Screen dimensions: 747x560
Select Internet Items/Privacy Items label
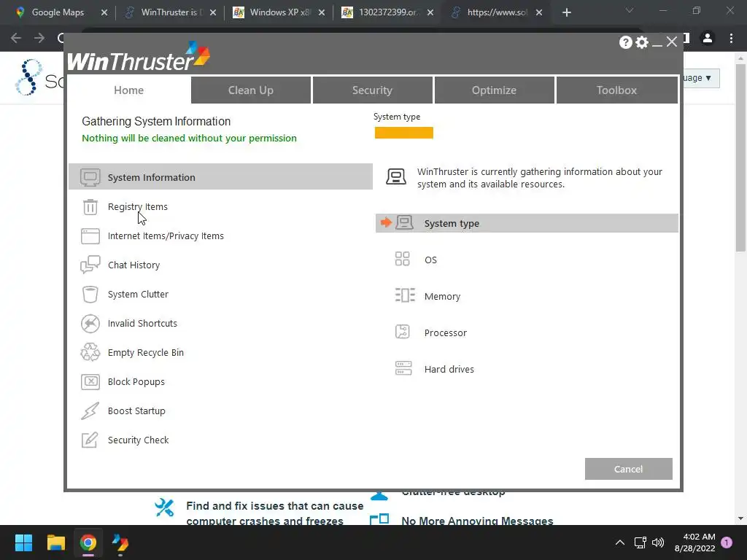tap(166, 236)
